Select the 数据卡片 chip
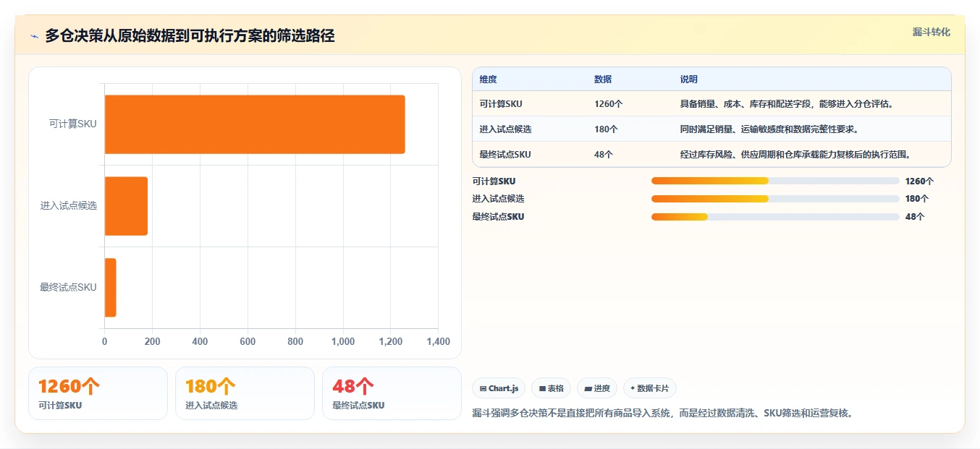This screenshot has width=980, height=449. point(650,388)
